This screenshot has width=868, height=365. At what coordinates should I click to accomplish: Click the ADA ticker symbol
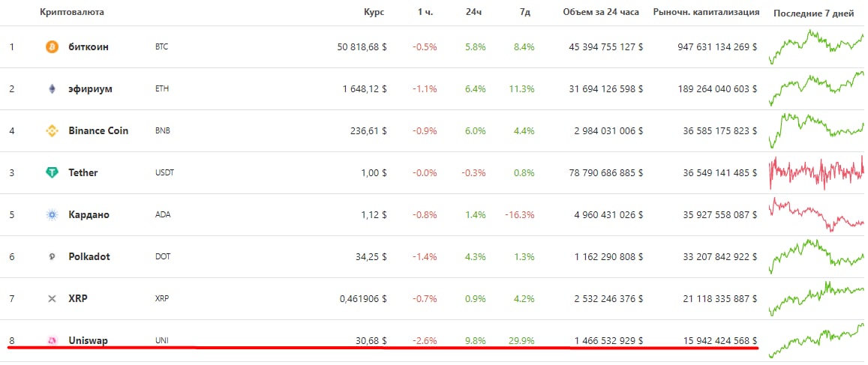[163, 215]
